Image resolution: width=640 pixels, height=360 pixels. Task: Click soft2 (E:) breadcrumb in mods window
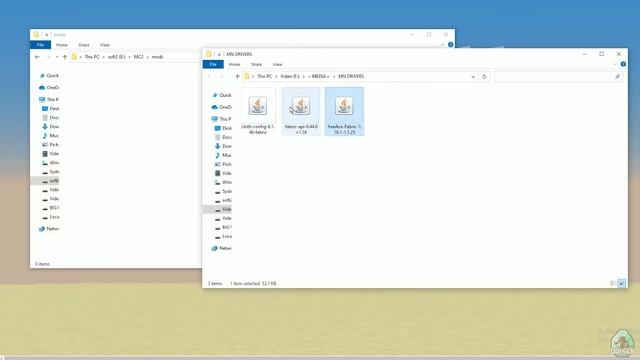pos(117,57)
